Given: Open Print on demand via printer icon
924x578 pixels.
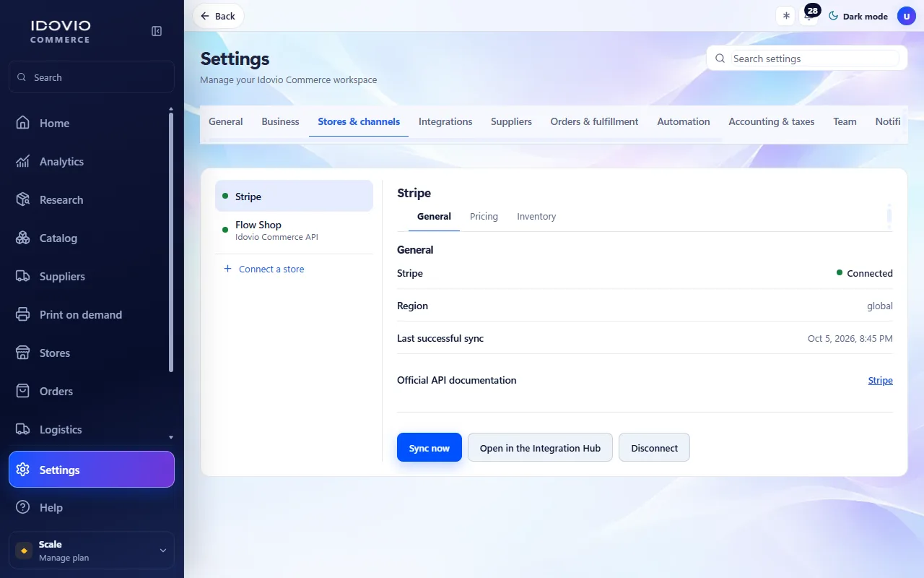Looking at the screenshot, I should pos(23,314).
